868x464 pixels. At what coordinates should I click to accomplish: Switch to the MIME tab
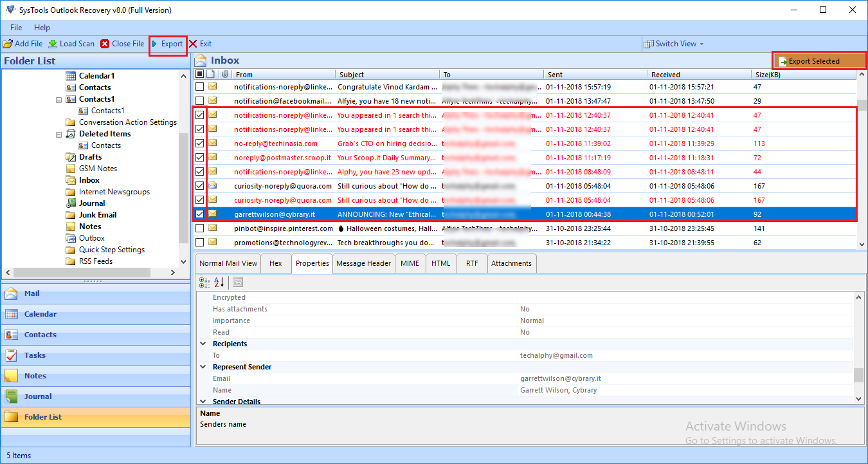pos(410,263)
